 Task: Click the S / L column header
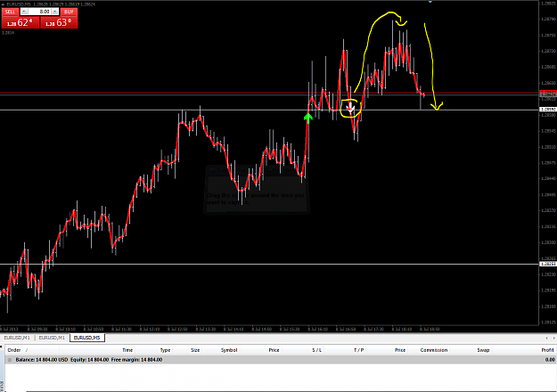[x=317, y=350]
